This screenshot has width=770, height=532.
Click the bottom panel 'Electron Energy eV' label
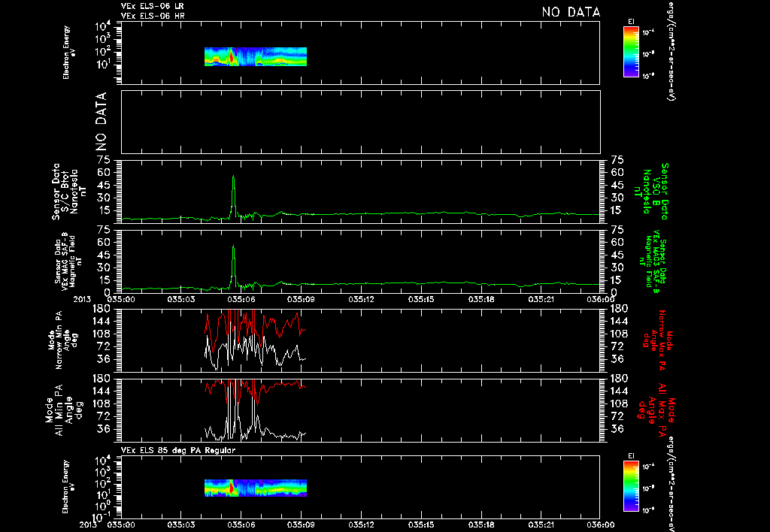pos(68,486)
